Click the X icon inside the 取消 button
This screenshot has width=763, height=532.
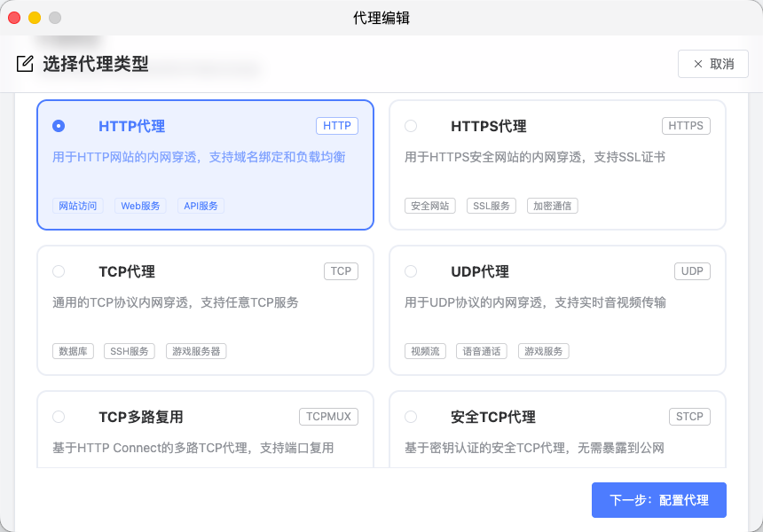[x=698, y=64]
